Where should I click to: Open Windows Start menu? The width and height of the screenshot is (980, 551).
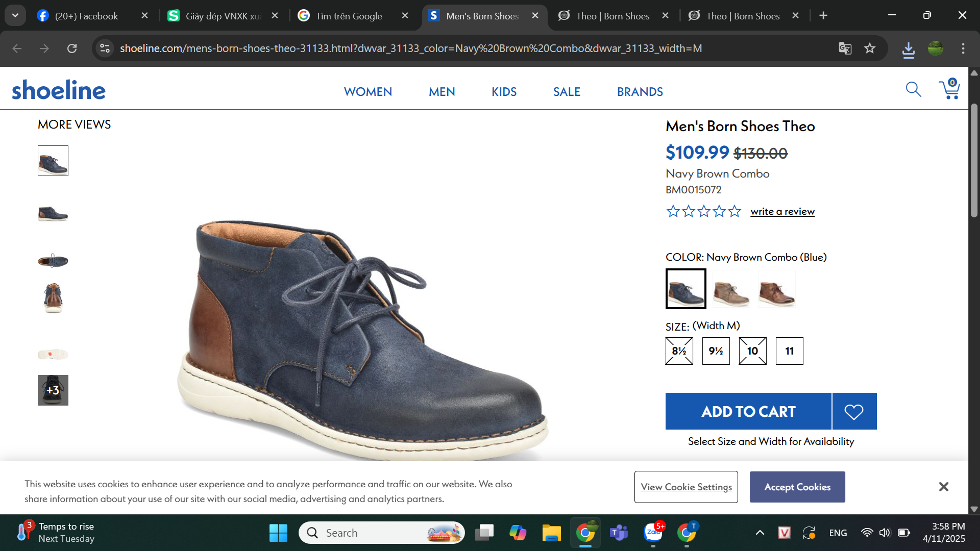point(278,533)
